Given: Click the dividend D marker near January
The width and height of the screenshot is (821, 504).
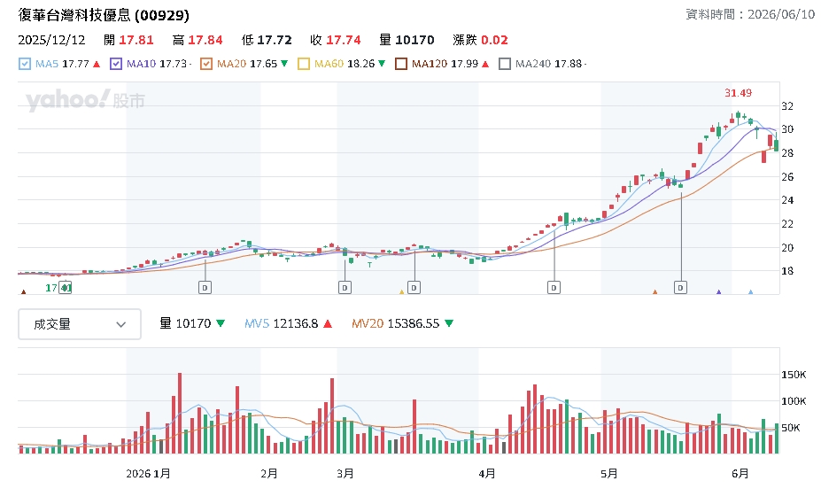Looking at the screenshot, I should pos(205,288).
